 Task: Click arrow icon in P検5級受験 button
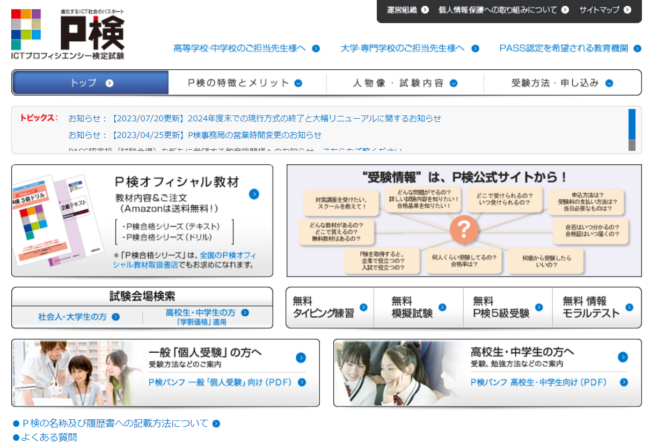539,307
